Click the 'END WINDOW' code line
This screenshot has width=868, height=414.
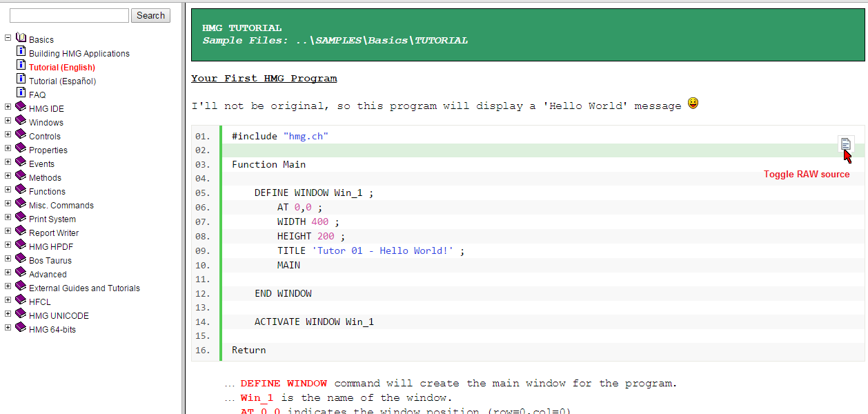click(283, 293)
